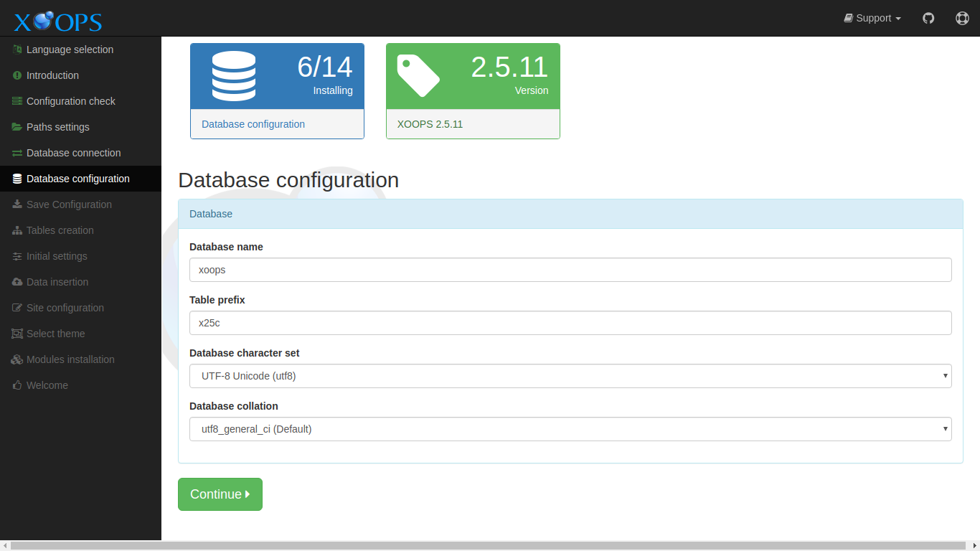Open the Support dropdown
This screenshot has height=551, width=980.
click(872, 18)
